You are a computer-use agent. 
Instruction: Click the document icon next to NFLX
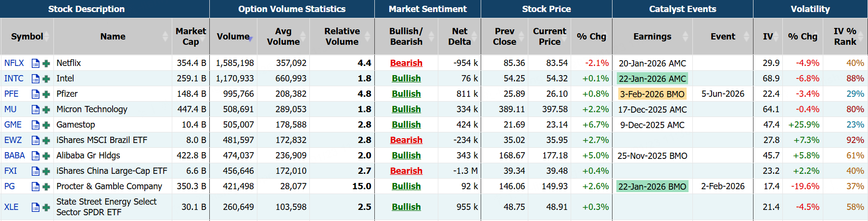tap(35, 63)
